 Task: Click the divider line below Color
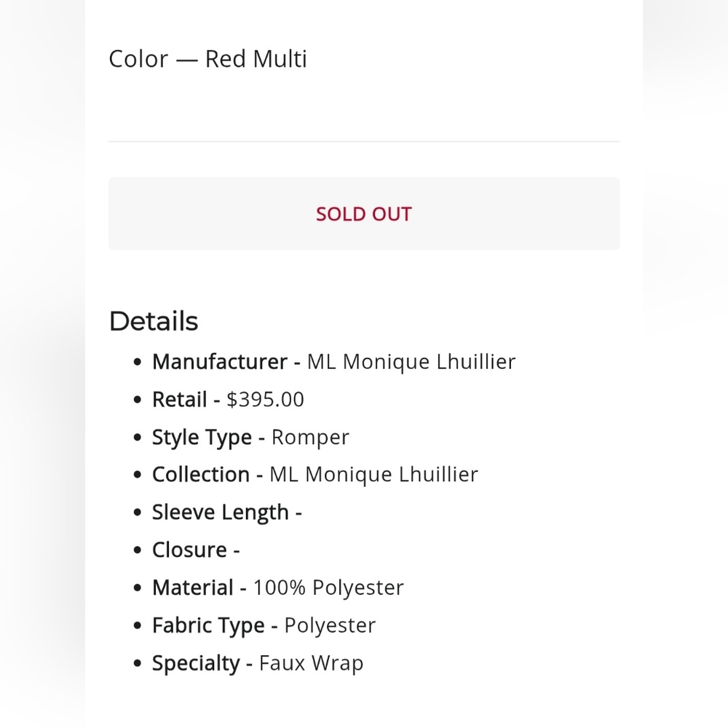pos(364,141)
